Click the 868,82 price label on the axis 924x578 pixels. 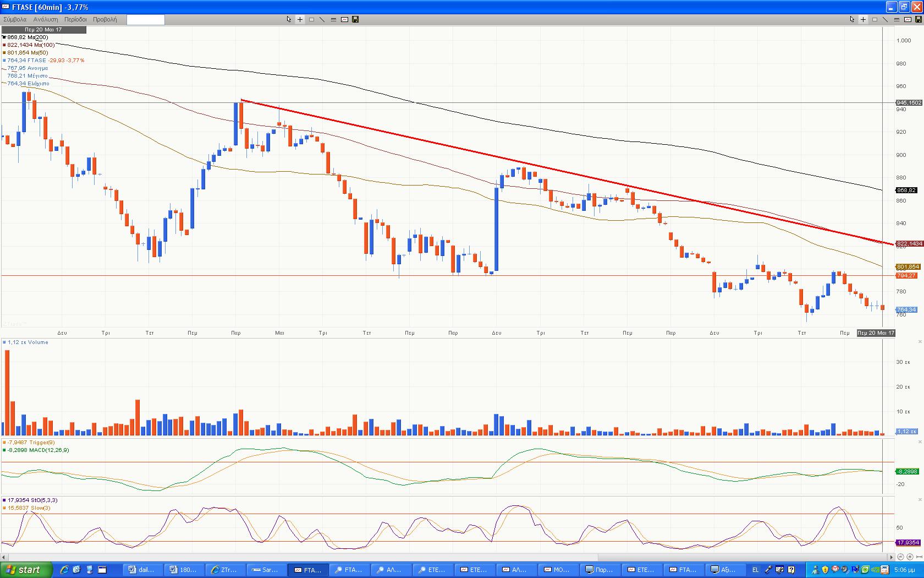tap(906, 190)
